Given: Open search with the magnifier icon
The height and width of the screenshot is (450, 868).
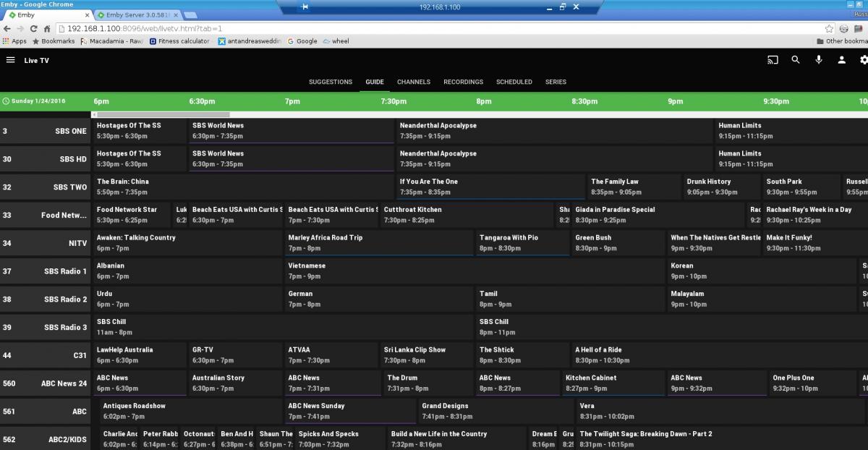Looking at the screenshot, I should point(796,60).
